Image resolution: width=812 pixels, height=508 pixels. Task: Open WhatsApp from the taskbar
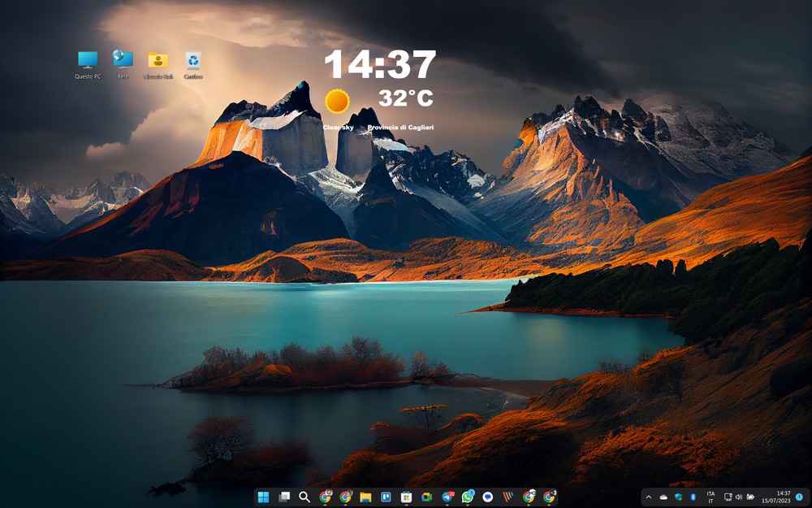pos(468,497)
